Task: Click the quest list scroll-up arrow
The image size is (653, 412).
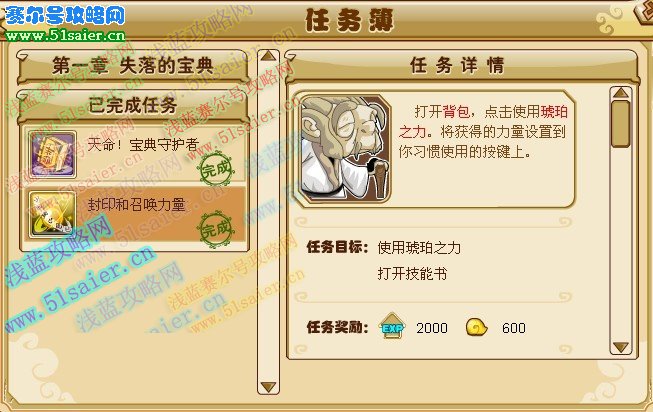Action: [x=268, y=56]
